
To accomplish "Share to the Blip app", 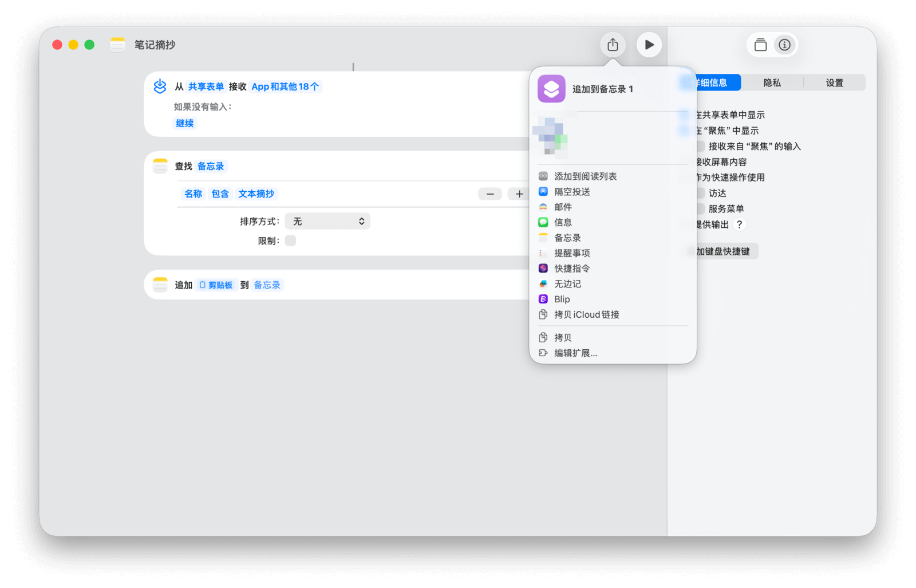I will pos(561,299).
